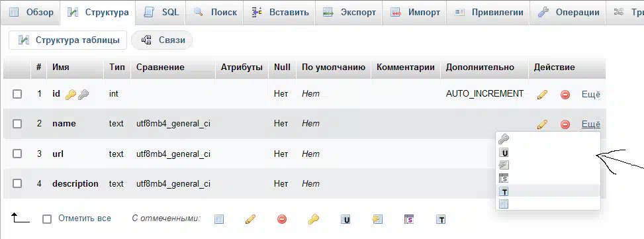The height and width of the screenshot is (239, 644).
Task: Click bottom toolbar pencil change icon
Action: 251,219
